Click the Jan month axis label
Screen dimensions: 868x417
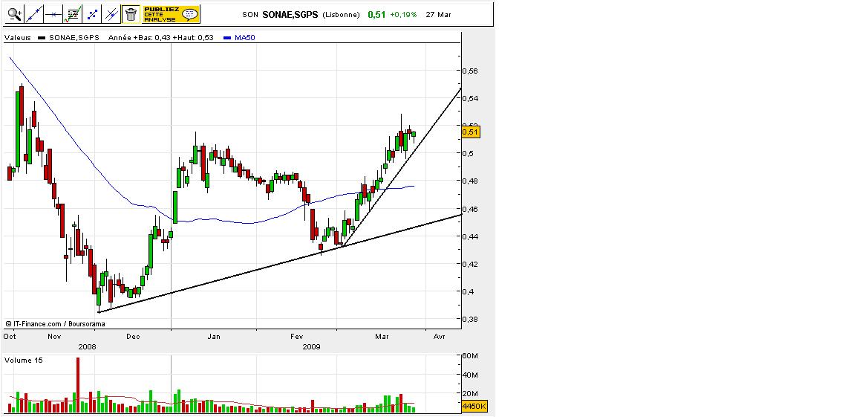click(214, 337)
